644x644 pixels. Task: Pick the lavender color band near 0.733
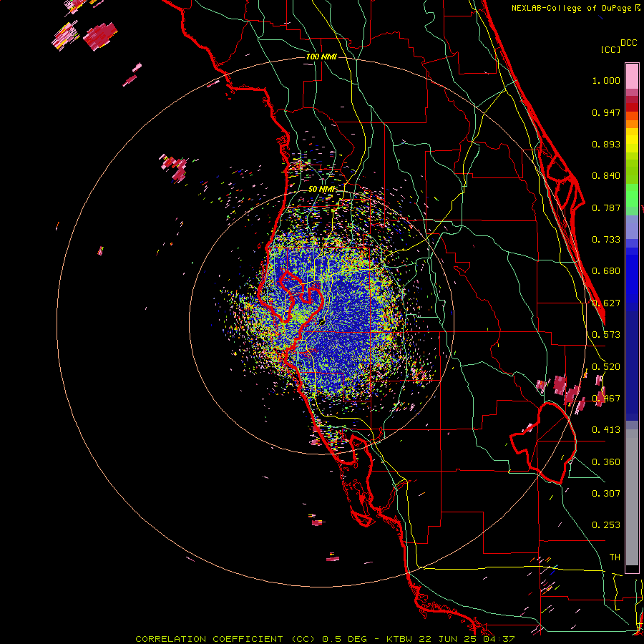click(632, 232)
